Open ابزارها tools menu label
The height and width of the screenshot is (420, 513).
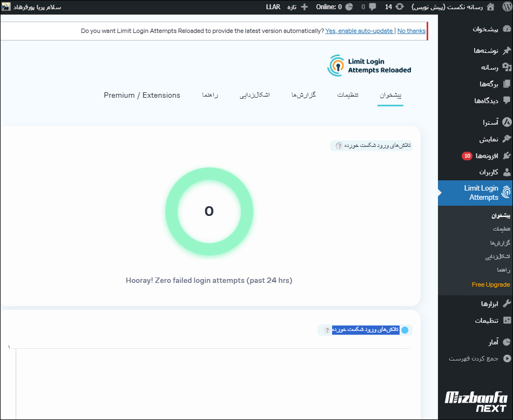click(x=489, y=304)
